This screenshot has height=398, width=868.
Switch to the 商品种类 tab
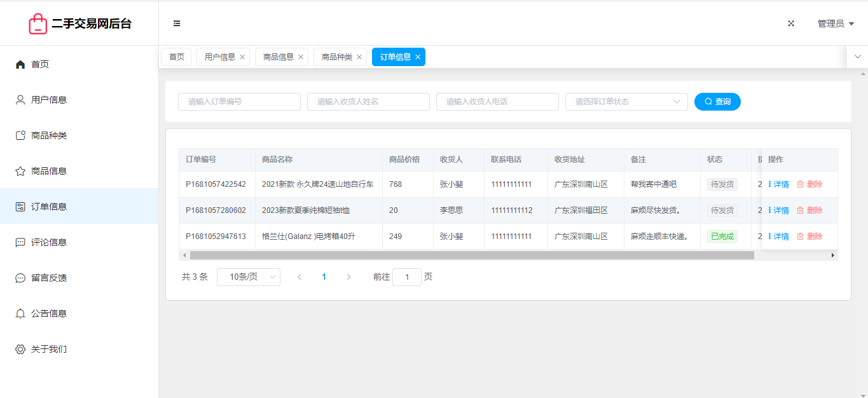[336, 57]
